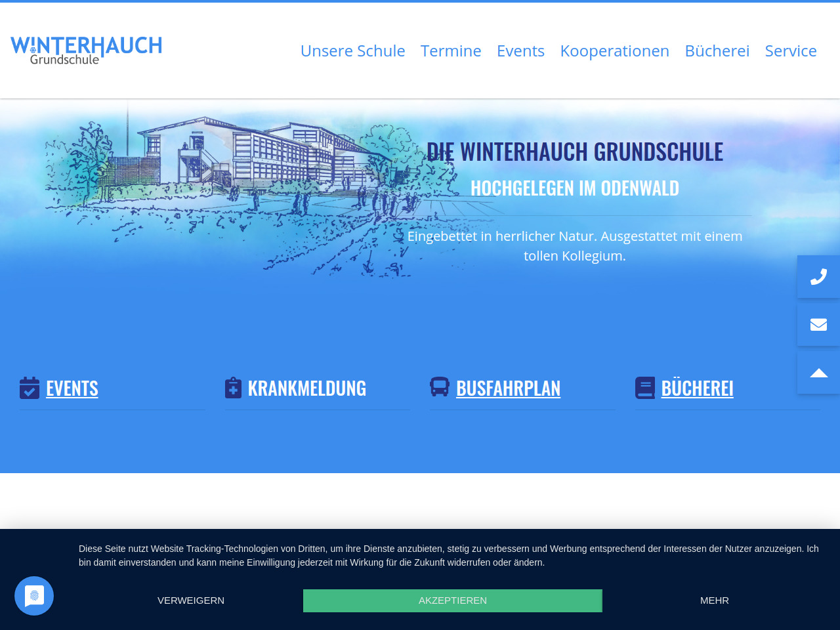
Task: Click the book icon beside Bücherei
Action: (x=645, y=388)
